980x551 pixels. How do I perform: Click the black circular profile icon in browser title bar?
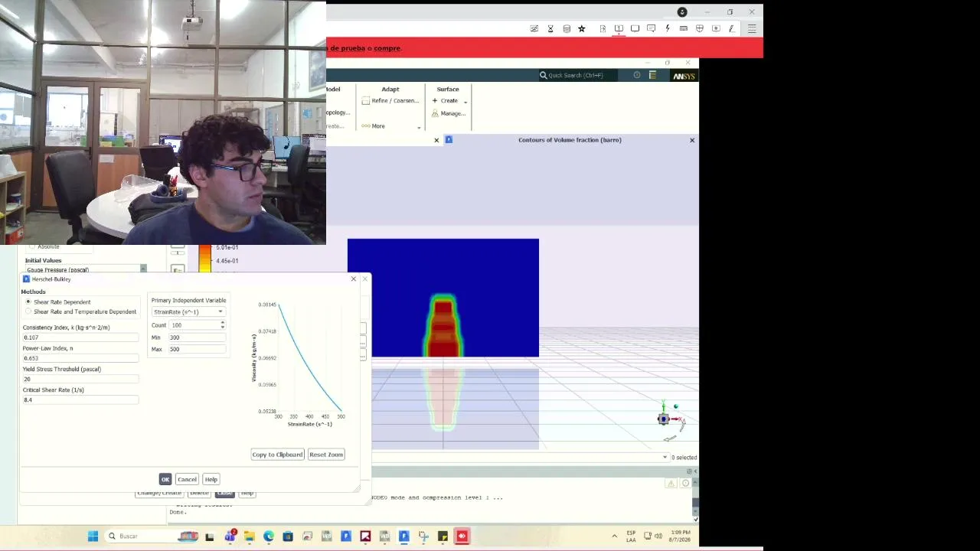[x=682, y=12]
